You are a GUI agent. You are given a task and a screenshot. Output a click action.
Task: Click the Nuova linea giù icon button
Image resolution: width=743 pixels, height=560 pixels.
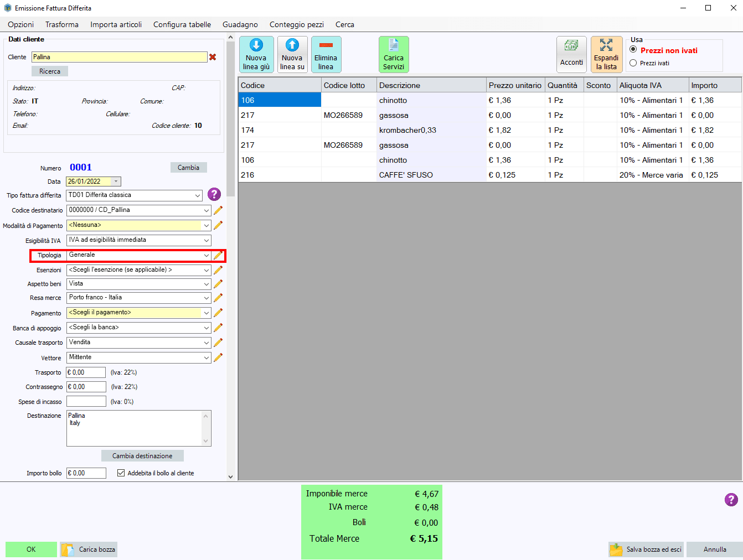[256, 54]
